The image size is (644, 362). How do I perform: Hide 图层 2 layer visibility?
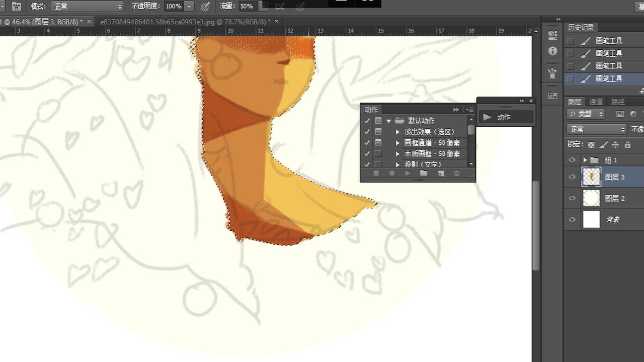(572, 199)
